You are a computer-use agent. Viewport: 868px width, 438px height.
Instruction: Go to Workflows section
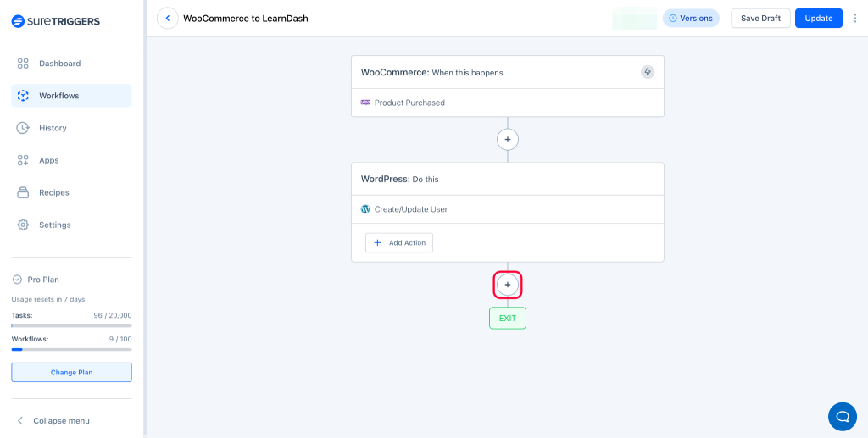click(x=71, y=96)
